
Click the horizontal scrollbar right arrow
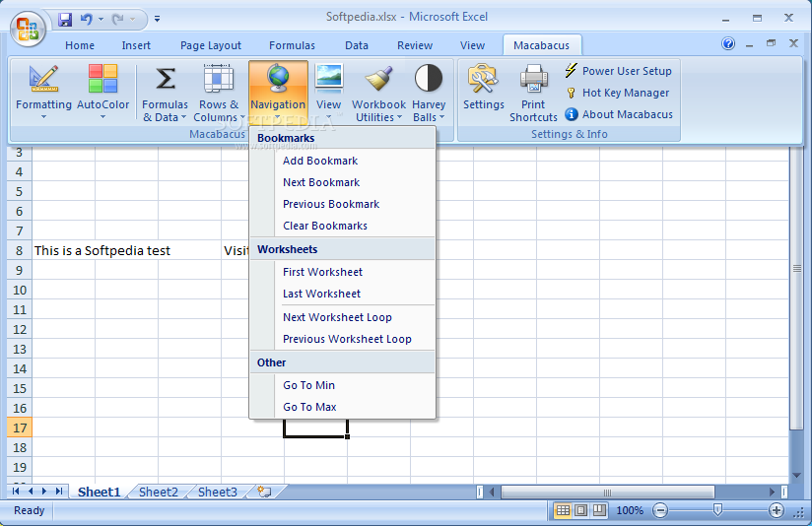[772, 492]
